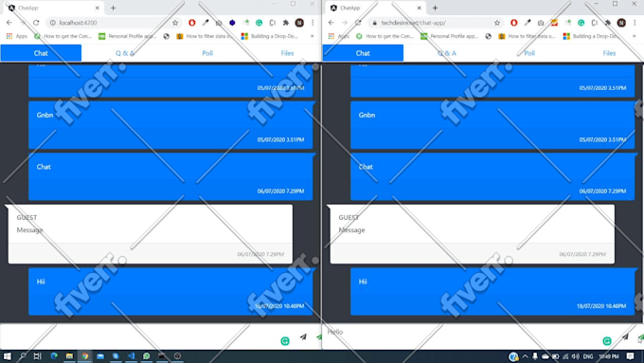This screenshot has width=644, height=363.
Task: Open Chrome three-dot menu in localhost window
Action: pyautogui.click(x=313, y=23)
